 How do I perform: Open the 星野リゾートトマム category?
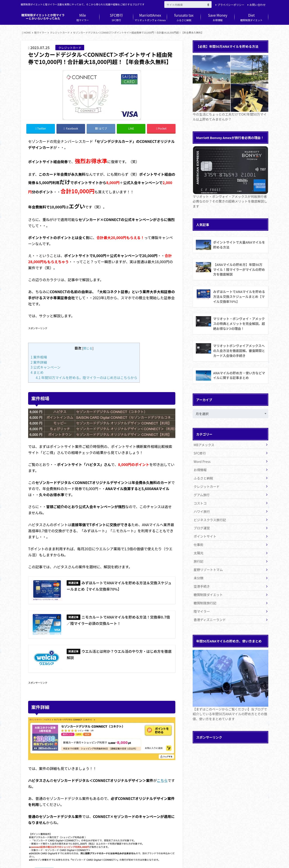(230, 570)
